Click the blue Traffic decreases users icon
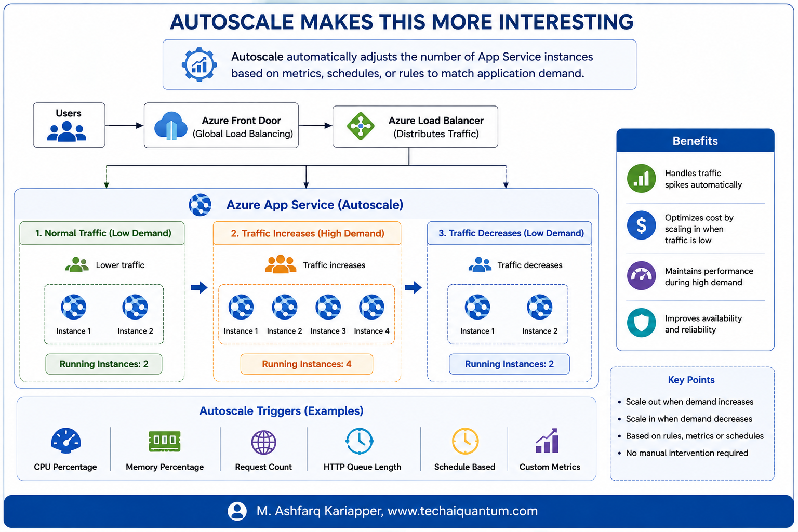The image size is (798, 532). [480, 264]
